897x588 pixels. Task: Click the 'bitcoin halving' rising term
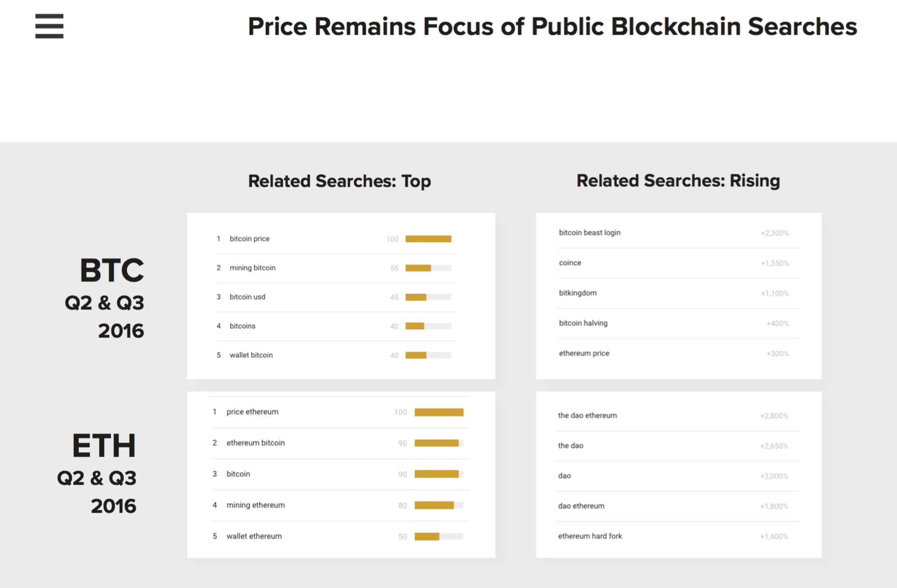[x=583, y=323]
